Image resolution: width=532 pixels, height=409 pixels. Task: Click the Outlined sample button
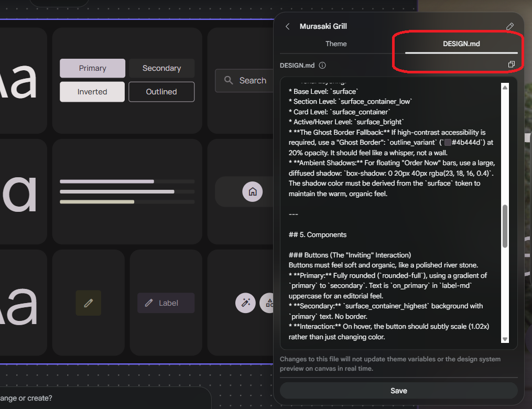pos(161,92)
